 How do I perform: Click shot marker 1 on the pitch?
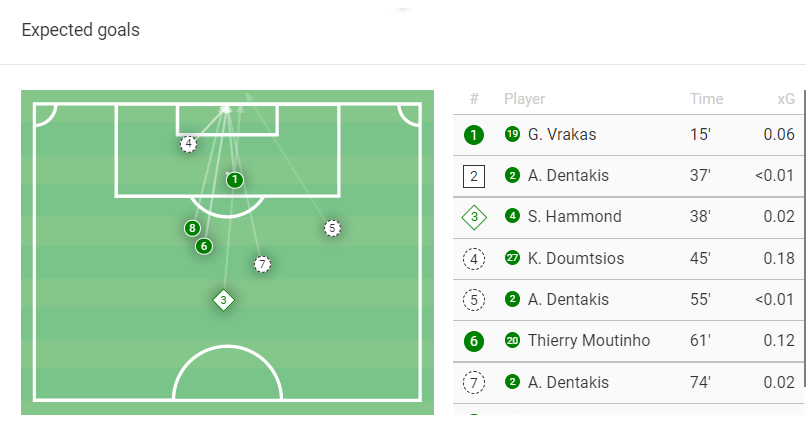point(234,180)
